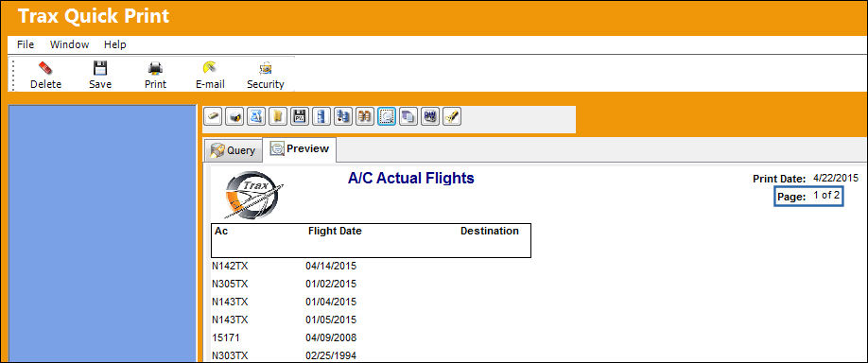Open the Security toolbar icon
The height and width of the screenshot is (363, 868).
pyautogui.click(x=265, y=69)
